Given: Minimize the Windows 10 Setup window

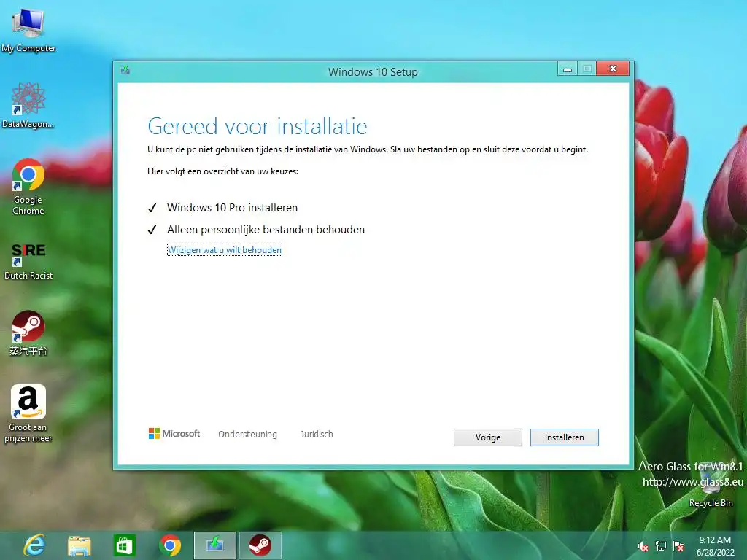Looking at the screenshot, I should click(x=568, y=69).
